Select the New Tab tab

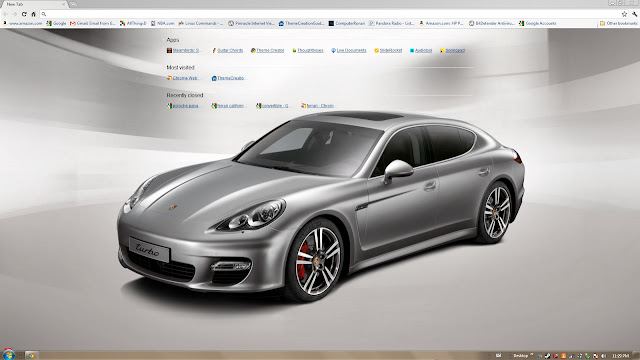coord(35,4)
